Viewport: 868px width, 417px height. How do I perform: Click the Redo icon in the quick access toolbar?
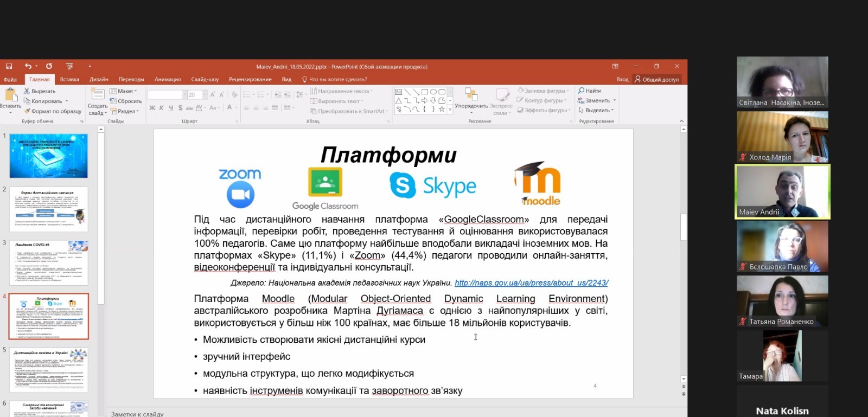pyautogui.click(x=49, y=66)
